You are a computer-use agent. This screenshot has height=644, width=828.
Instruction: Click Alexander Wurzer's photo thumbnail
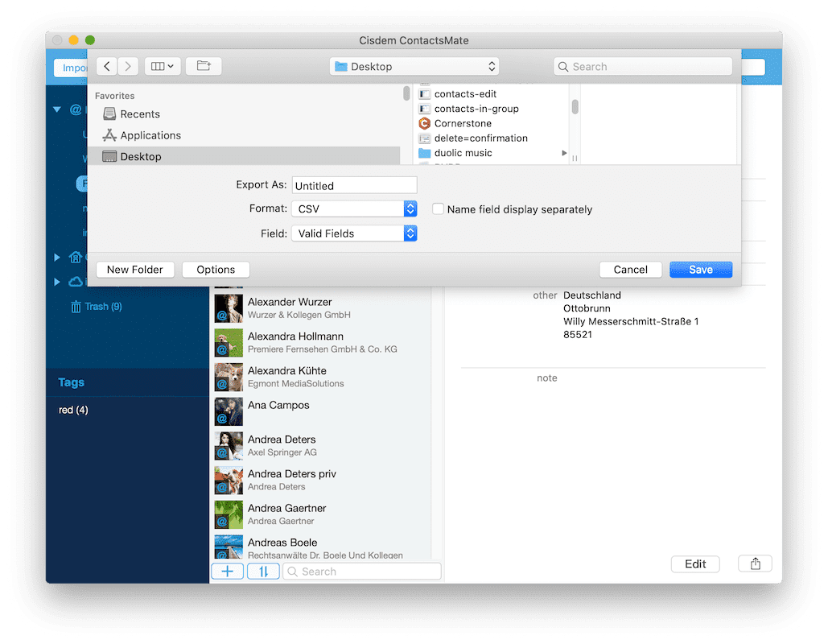[229, 308]
